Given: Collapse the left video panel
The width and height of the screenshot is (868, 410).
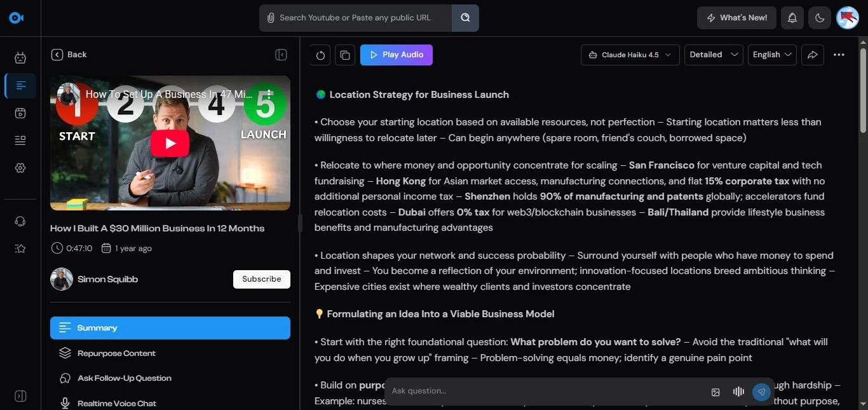Looking at the screenshot, I should point(281,55).
